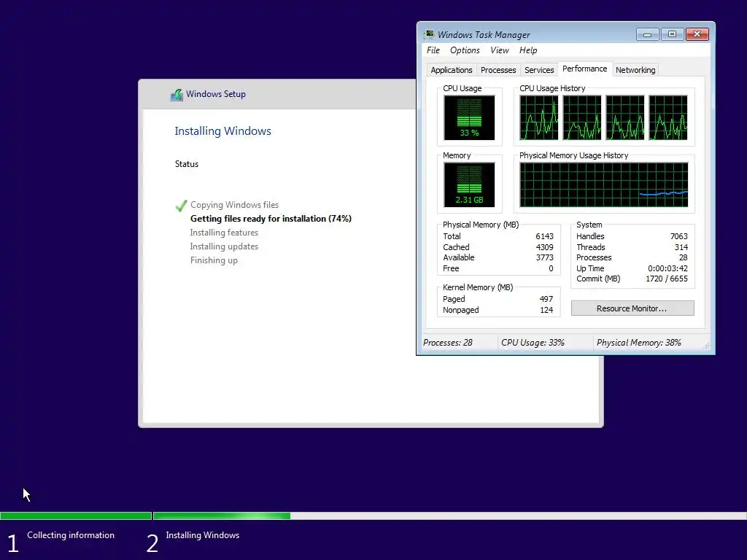Click 'Processes: 28' in the status bar
The image size is (747, 560).
(447, 343)
